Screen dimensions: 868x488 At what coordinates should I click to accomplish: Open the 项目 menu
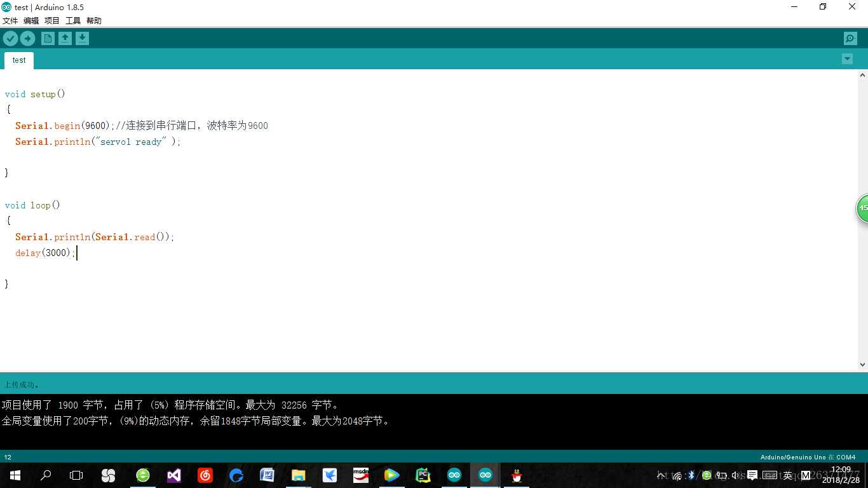[x=52, y=20]
